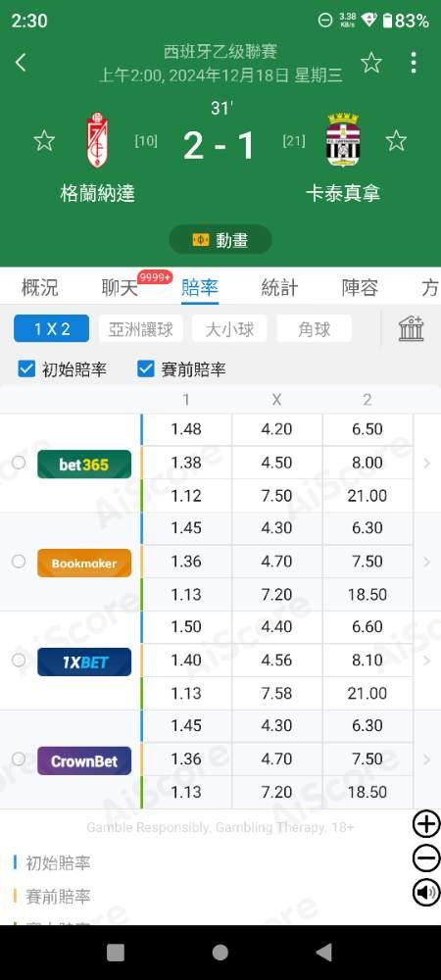
Task: Zoom out with the minus icon
Action: point(426,858)
